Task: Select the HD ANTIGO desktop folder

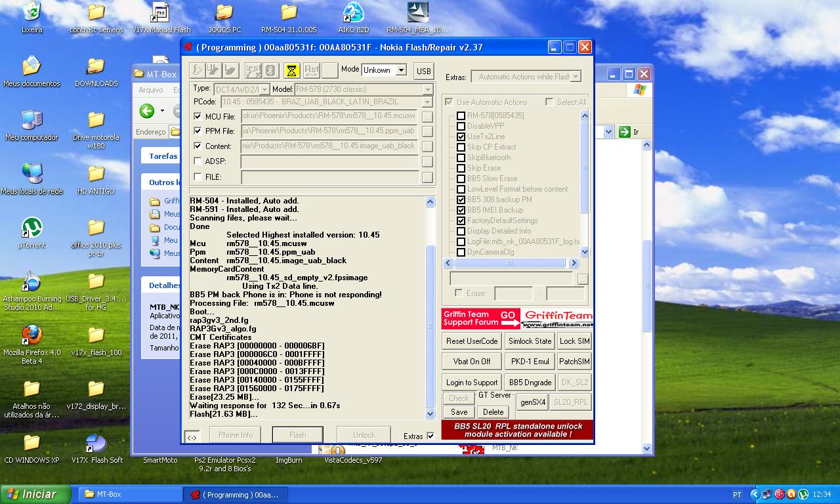Action: (x=96, y=180)
